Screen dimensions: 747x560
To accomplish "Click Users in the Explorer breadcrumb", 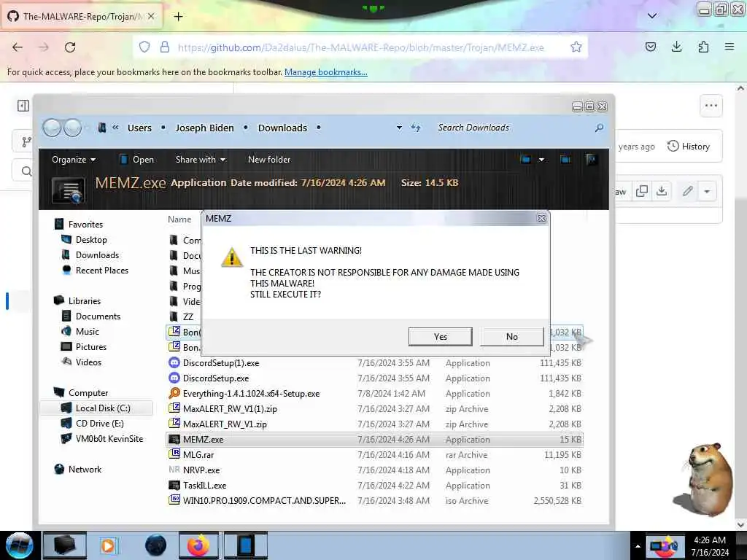I will (x=139, y=128).
